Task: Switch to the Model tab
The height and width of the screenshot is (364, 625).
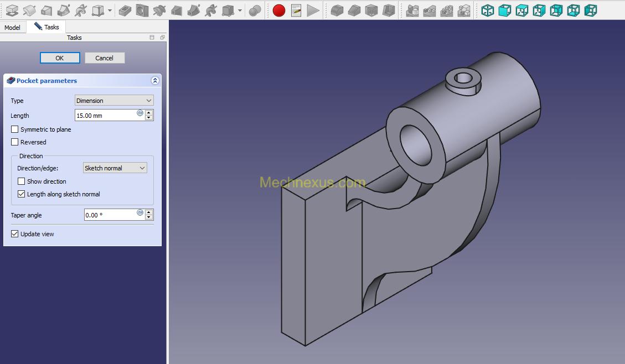Action: pos(12,28)
